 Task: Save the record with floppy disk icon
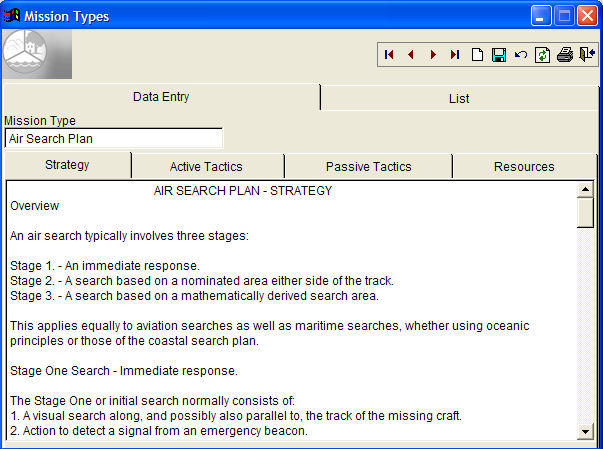tap(499, 55)
